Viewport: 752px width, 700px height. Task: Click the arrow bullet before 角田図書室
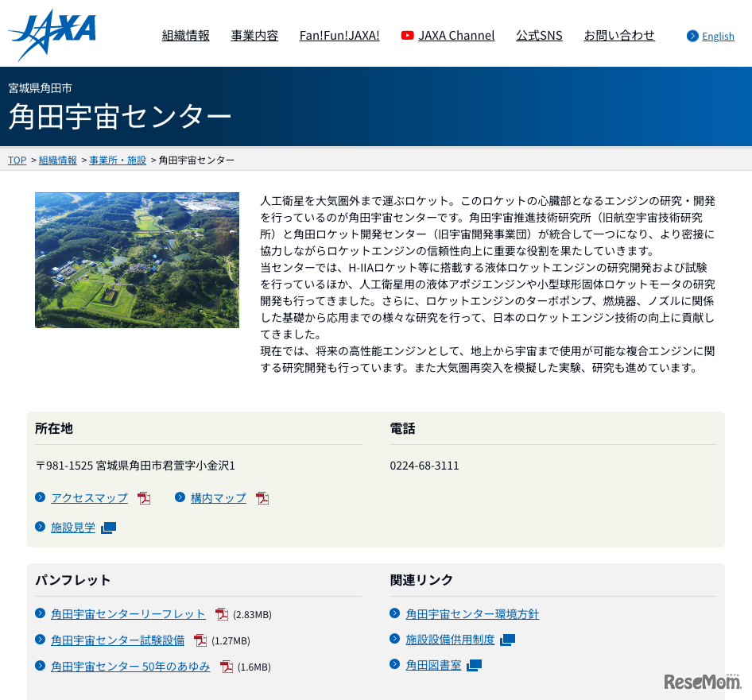[x=395, y=664]
